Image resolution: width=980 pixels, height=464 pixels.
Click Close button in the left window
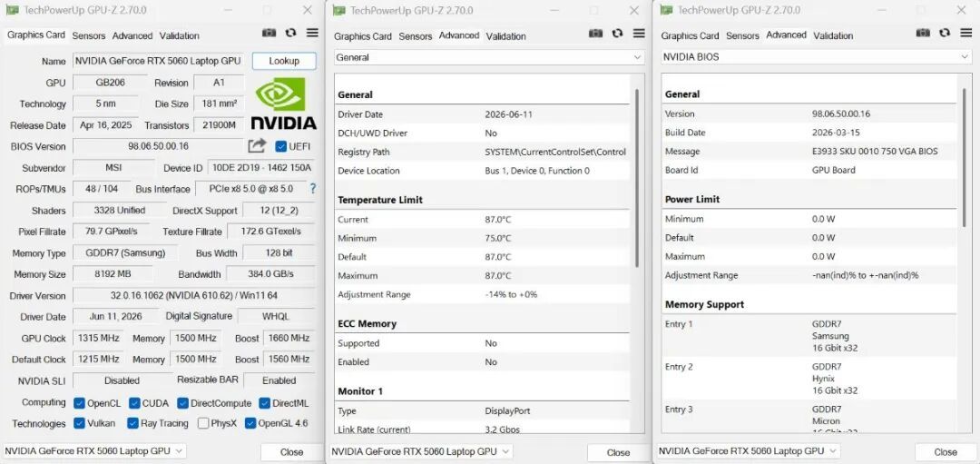[291, 451]
